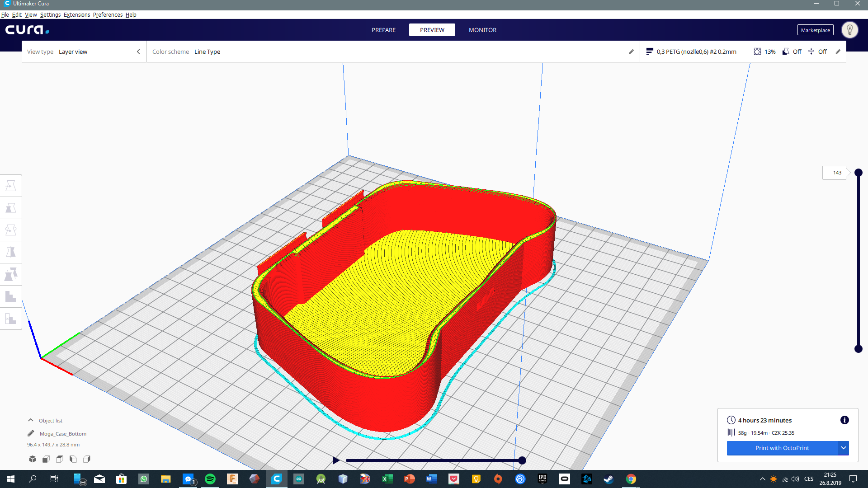Open Google Chrome from the taskbar
The width and height of the screenshot is (868, 488).
[631, 479]
